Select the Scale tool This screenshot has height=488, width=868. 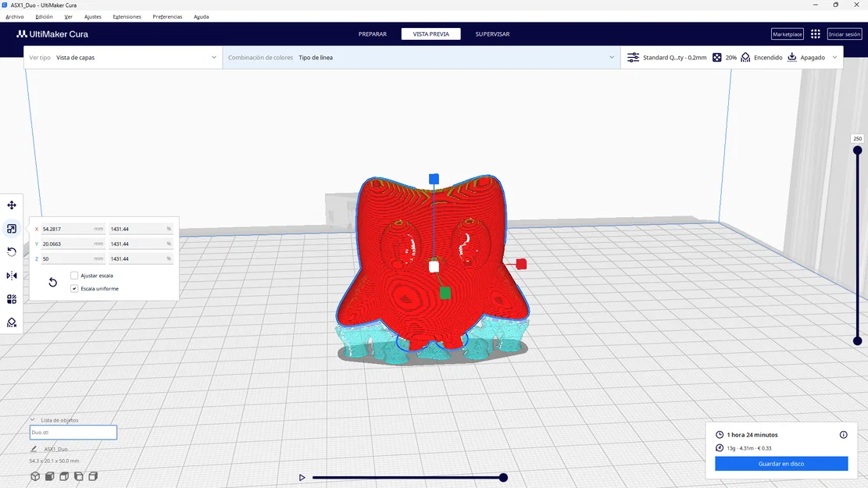tap(11, 228)
